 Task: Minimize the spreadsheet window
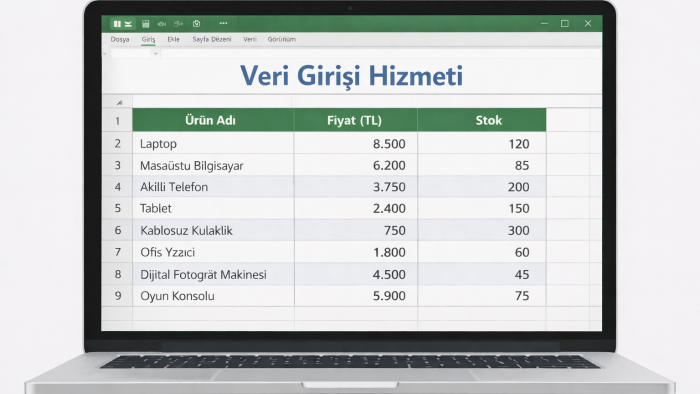544,23
